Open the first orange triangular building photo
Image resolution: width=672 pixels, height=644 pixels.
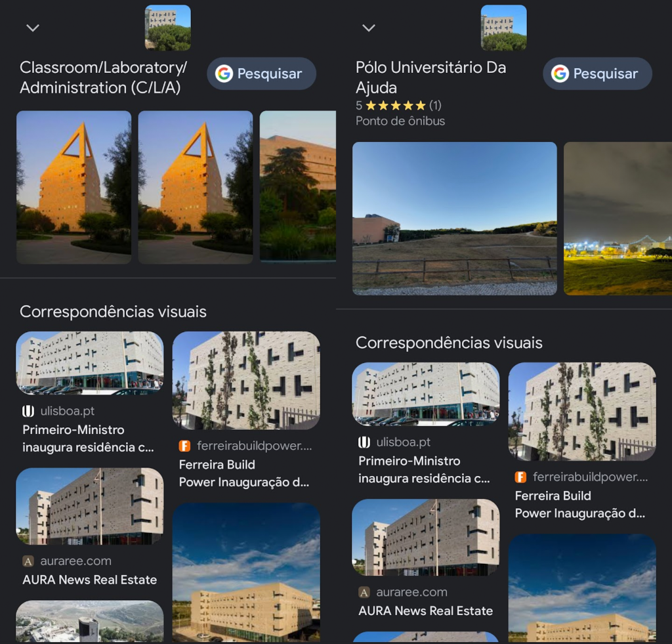[x=73, y=187]
